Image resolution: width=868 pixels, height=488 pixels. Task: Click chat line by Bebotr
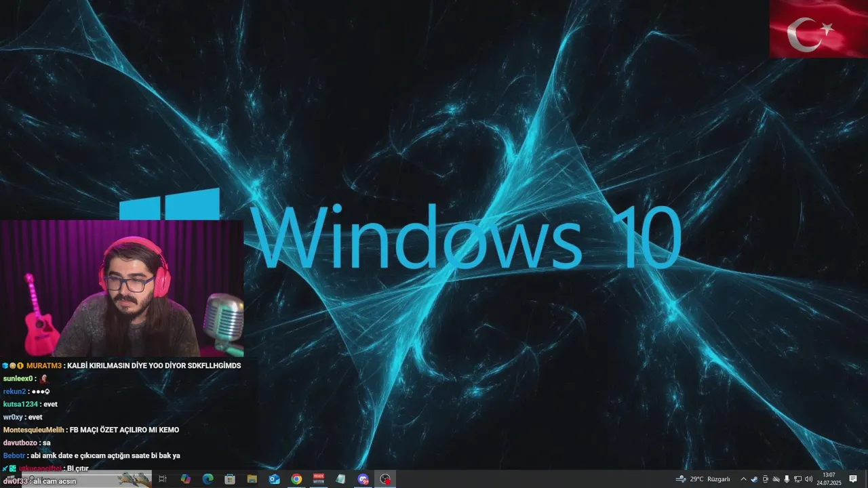(x=92, y=455)
